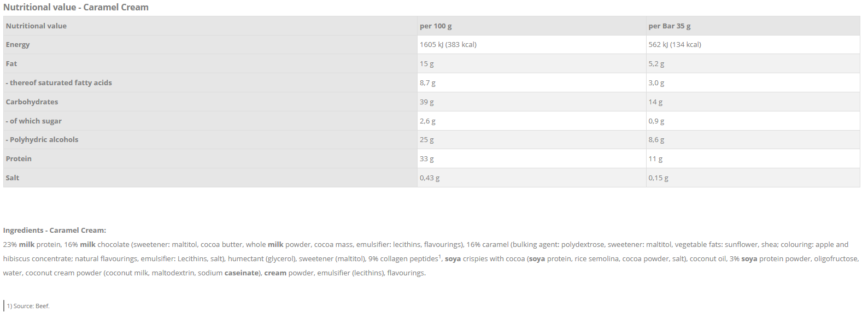The width and height of the screenshot is (868, 318).
Task: Click the 33 g protein value
Action: [x=426, y=159]
